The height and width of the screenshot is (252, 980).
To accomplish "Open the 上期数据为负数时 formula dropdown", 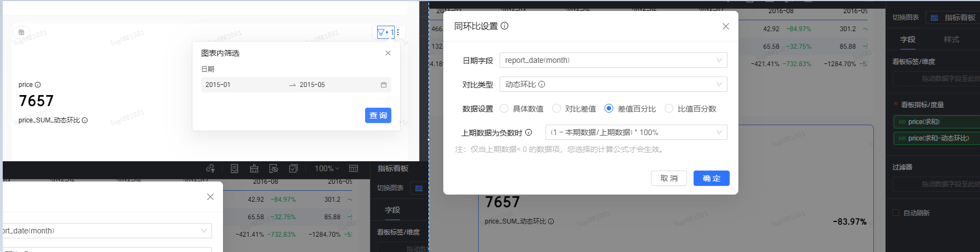I will click(x=636, y=132).
